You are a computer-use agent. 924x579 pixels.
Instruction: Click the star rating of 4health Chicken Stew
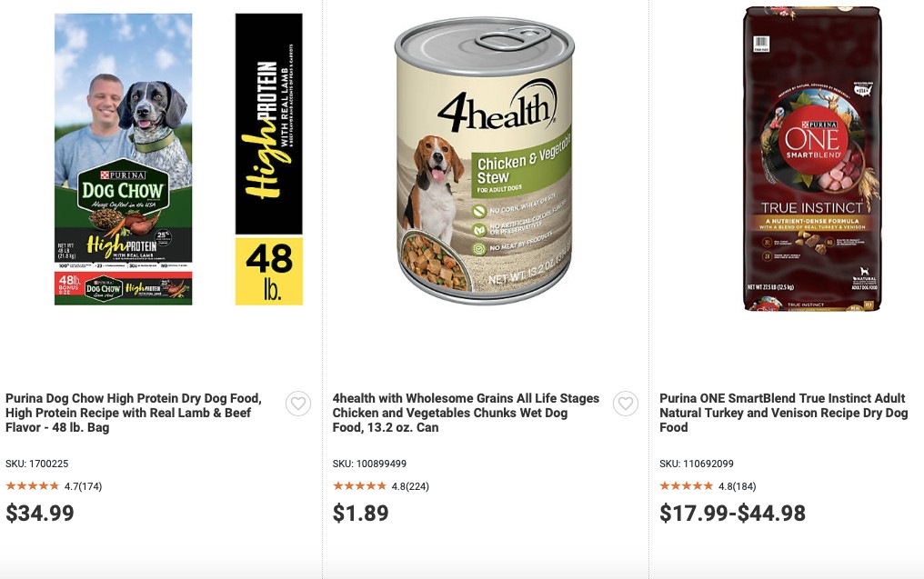click(x=360, y=485)
